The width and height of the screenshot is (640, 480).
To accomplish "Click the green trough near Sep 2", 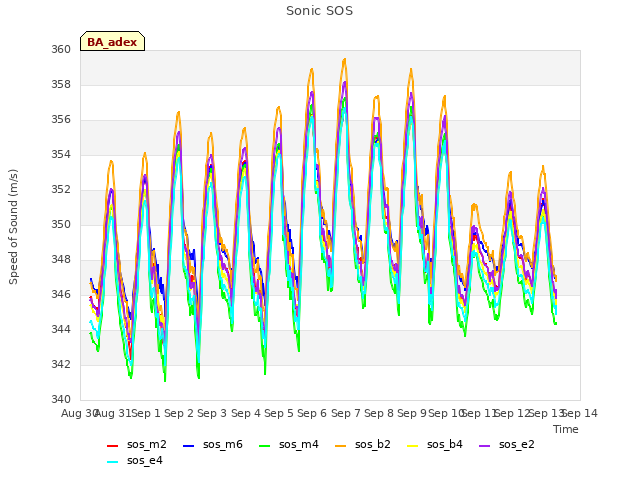I will (x=165, y=380).
